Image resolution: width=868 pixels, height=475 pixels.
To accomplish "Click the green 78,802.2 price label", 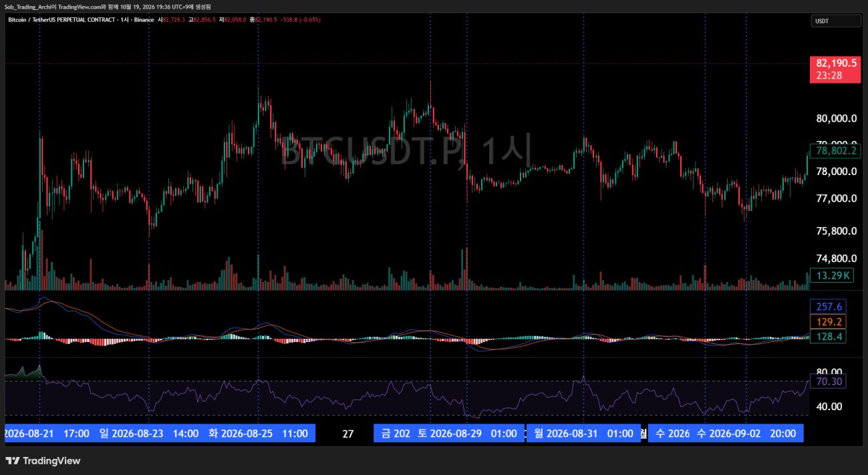I will pyautogui.click(x=835, y=151).
